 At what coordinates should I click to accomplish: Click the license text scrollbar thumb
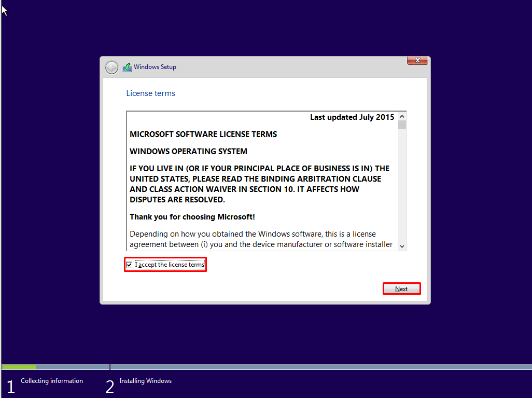click(x=402, y=125)
